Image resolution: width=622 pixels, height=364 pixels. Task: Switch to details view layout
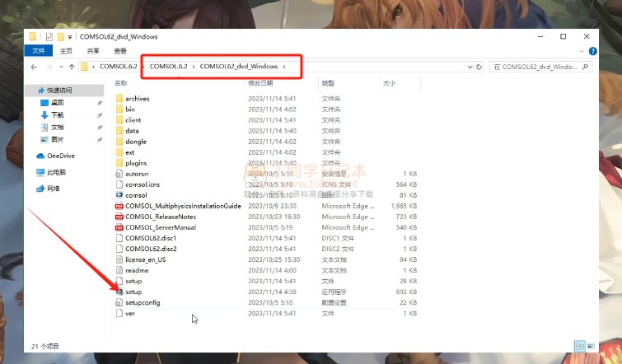pos(580,346)
